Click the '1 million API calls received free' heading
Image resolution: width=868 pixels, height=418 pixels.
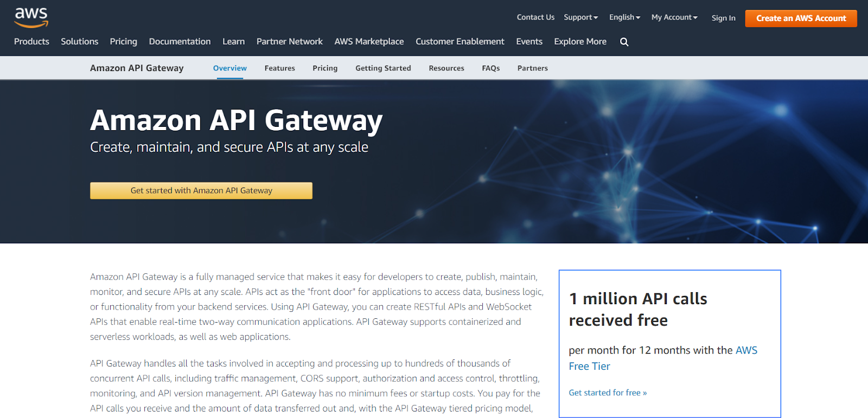tap(638, 310)
